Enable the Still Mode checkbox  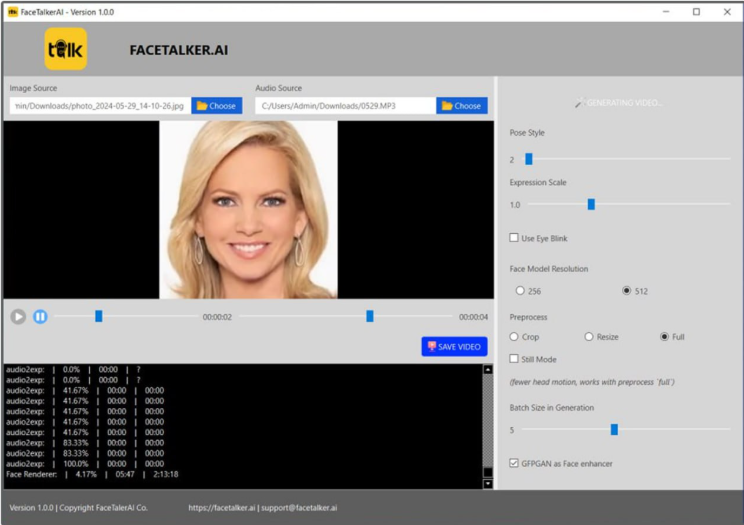514,359
